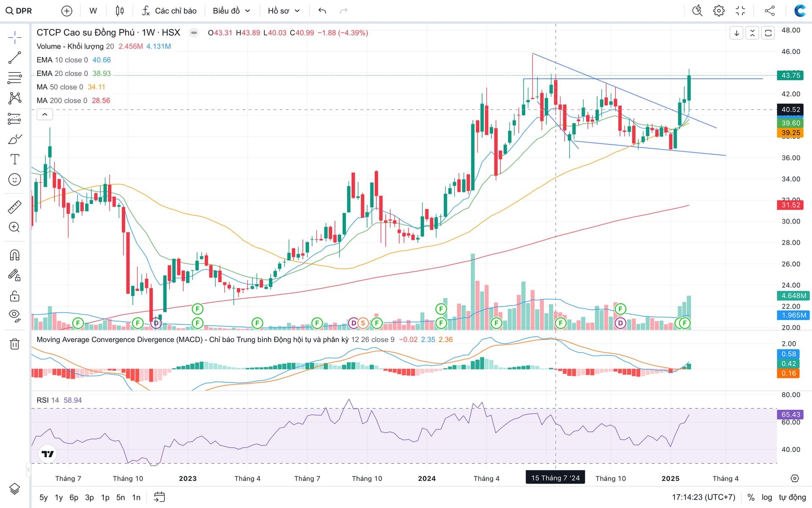The height and width of the screenshot is (508, 812).
Task: Click the undo arrow button
Action: pyautogui.click(x=322, y=11)
